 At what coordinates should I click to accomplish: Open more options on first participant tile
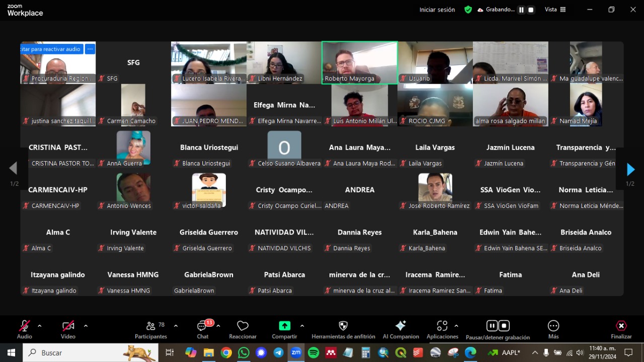click(90, 49)
